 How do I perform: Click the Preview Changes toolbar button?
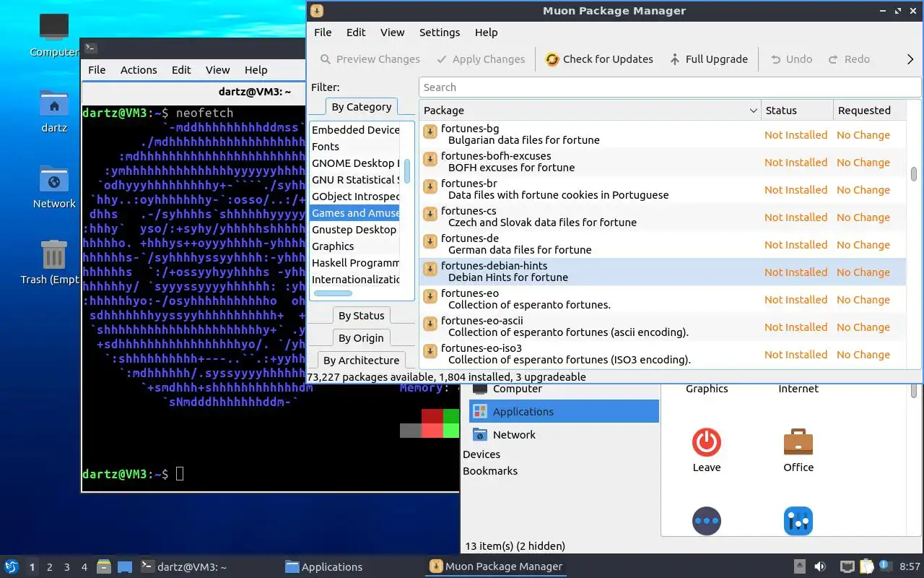click(x=370, y=59)
